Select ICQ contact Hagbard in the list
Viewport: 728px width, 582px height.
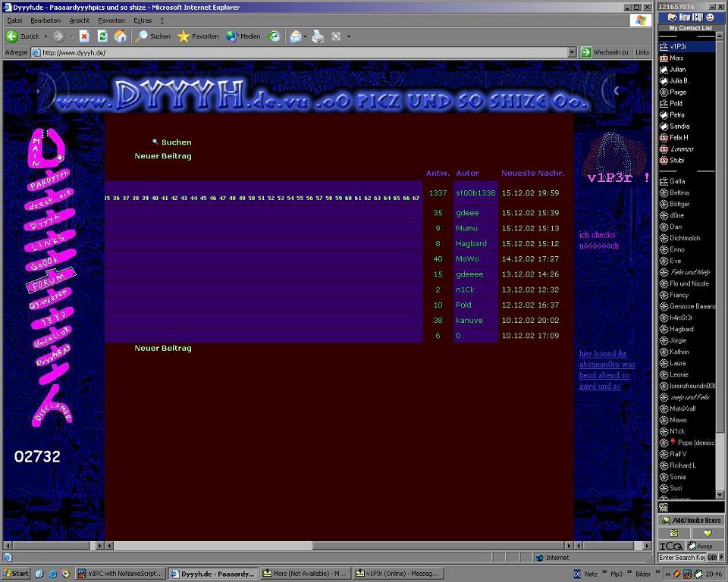point(681,329)
